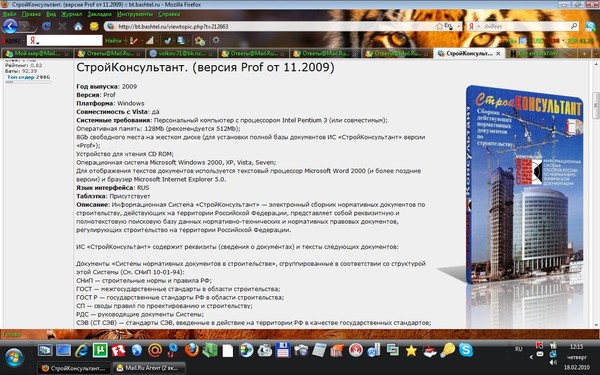Open the yellow star quick launch icon

[x=411, y=350]
